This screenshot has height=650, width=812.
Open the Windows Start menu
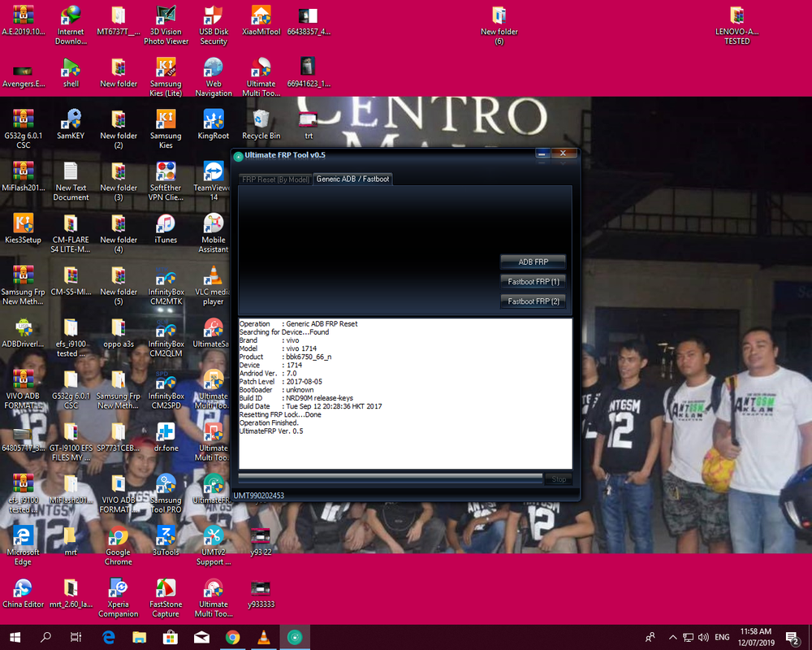[15, 637]
